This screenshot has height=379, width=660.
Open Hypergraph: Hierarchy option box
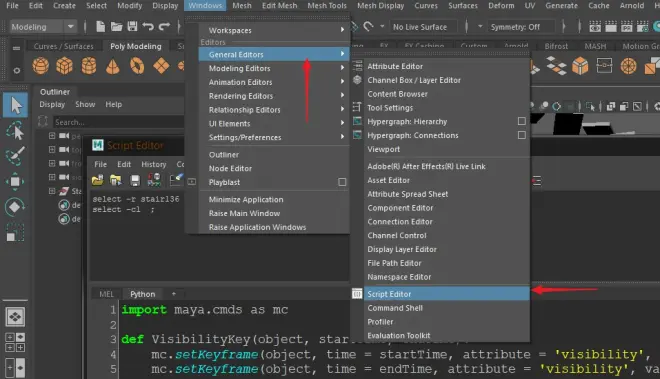coord(522,121)
